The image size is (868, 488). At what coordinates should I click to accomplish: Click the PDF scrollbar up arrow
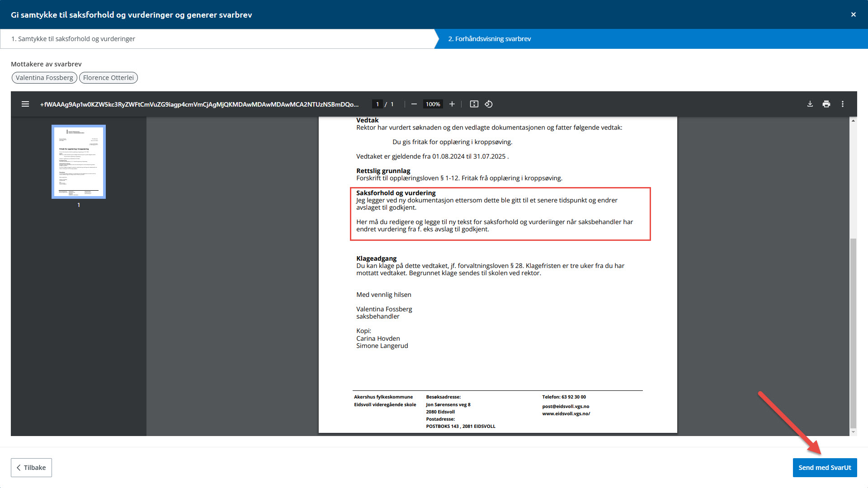tap(853, 121)
